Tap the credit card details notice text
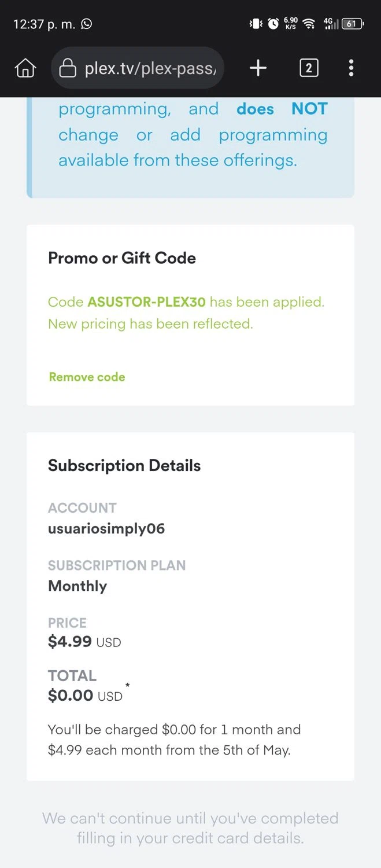The width and height of the screenshot is (381, 868). click(x=190, y=828)
